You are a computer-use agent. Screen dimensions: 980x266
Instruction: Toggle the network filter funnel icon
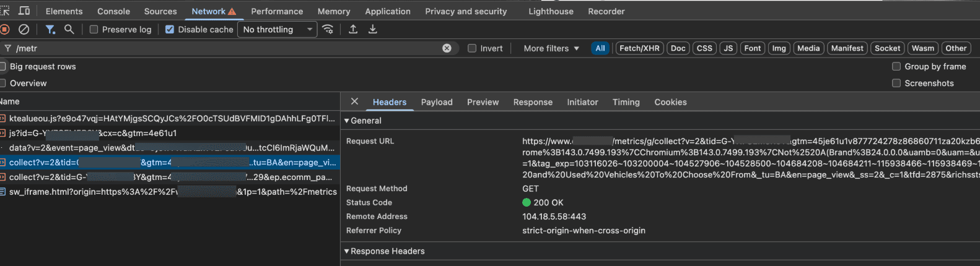tap(50, 29)
